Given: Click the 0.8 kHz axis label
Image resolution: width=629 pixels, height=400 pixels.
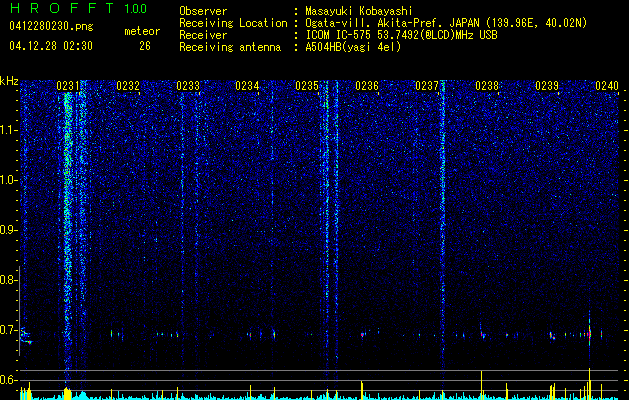Looking at the screenshot, I should [x=8, y=280].
